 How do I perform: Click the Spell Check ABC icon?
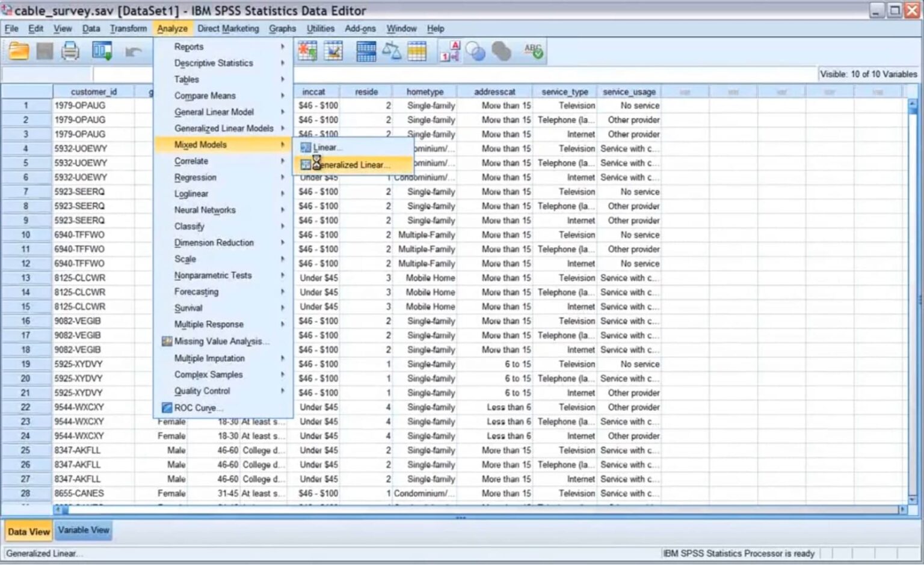pyautogui.click(x=533, y=51)
